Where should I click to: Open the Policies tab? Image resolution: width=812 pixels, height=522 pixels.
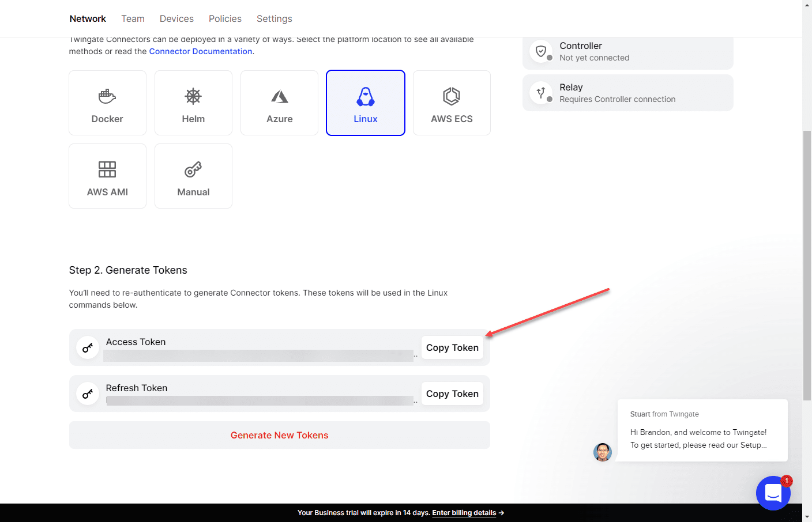click(x=225, y=18)
